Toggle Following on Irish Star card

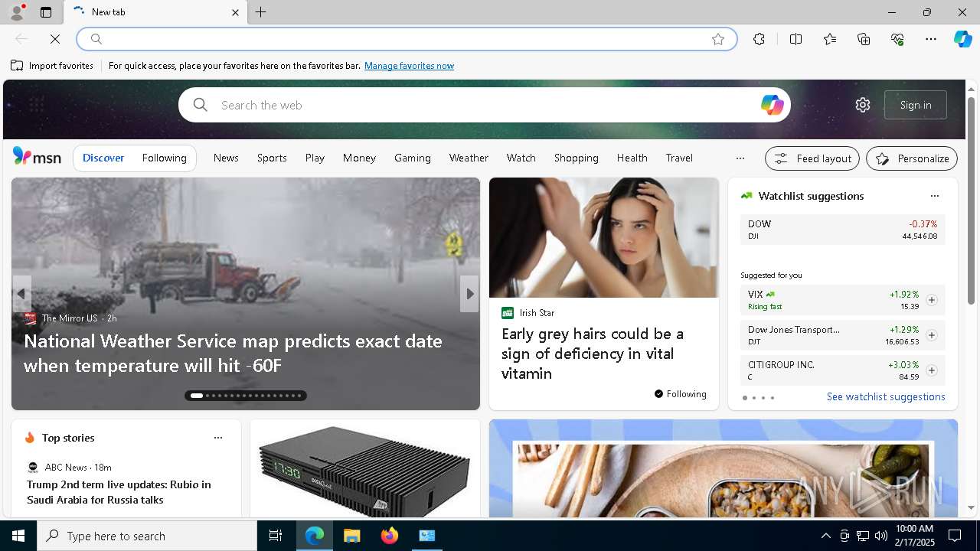pos(680,394)
